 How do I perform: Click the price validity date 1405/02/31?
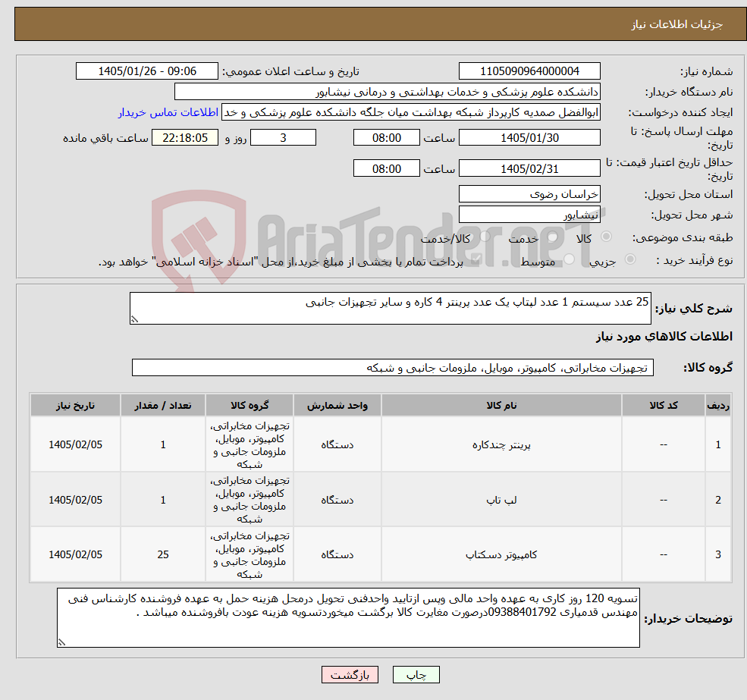point(529,168)
